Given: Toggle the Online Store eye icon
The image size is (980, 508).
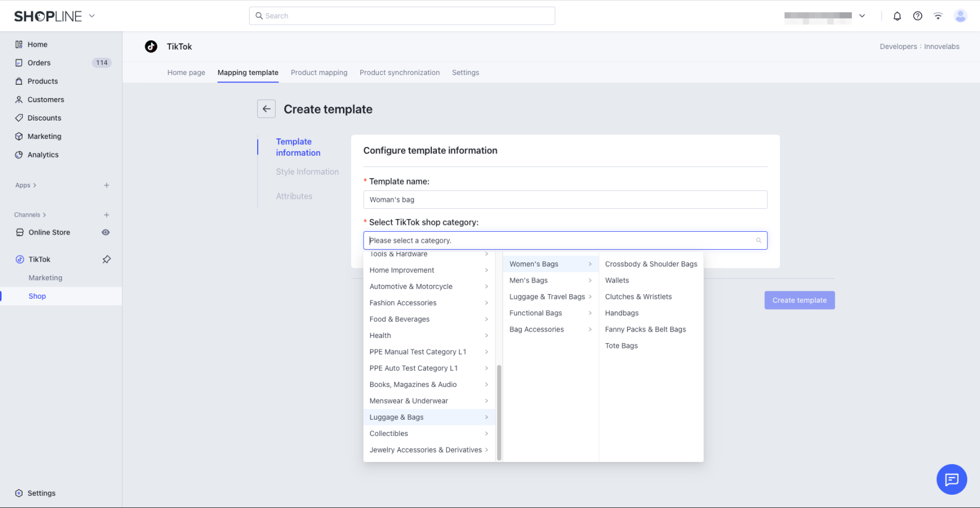Looking at the screenshot, I should pyautogui.click(x=105, y=232).
